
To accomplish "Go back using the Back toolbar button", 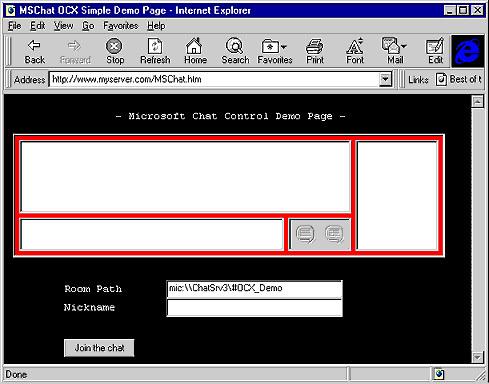I will click(x=34, y=51).
